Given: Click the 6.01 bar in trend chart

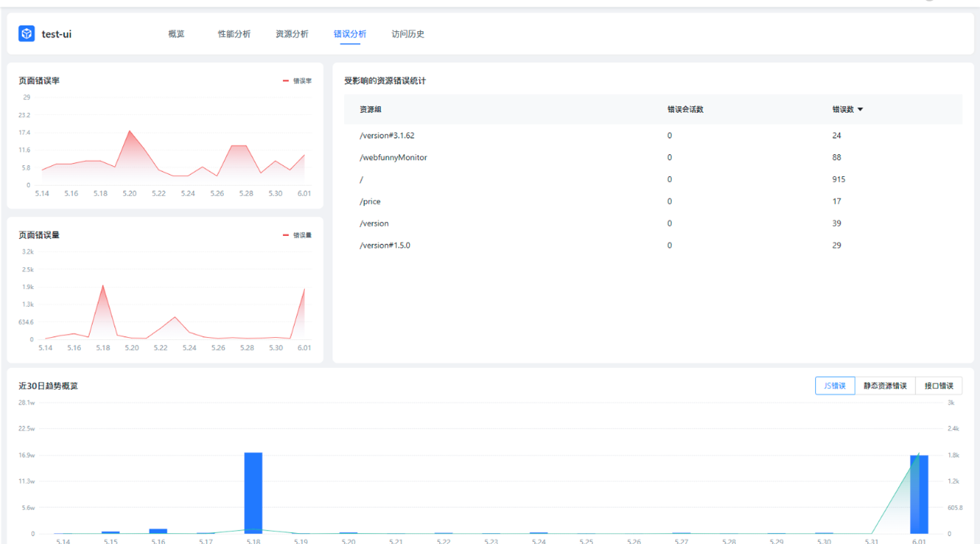Looking at the screenshot, I should tap(919, 494).
